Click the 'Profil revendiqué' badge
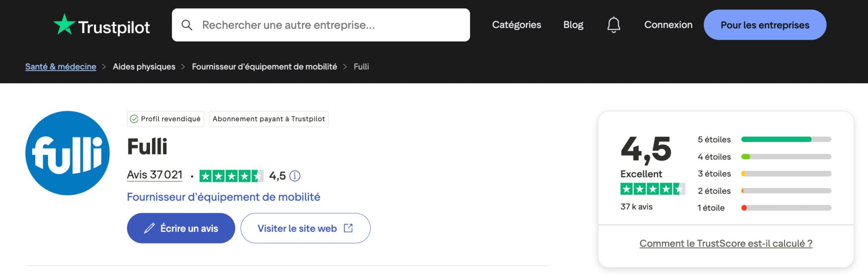Viewport: 868px width, 274px height. click(x=165, y=119)
